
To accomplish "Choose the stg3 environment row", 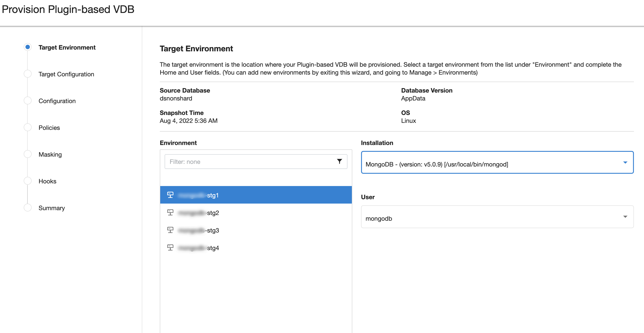I will click(x=256, y=230).
